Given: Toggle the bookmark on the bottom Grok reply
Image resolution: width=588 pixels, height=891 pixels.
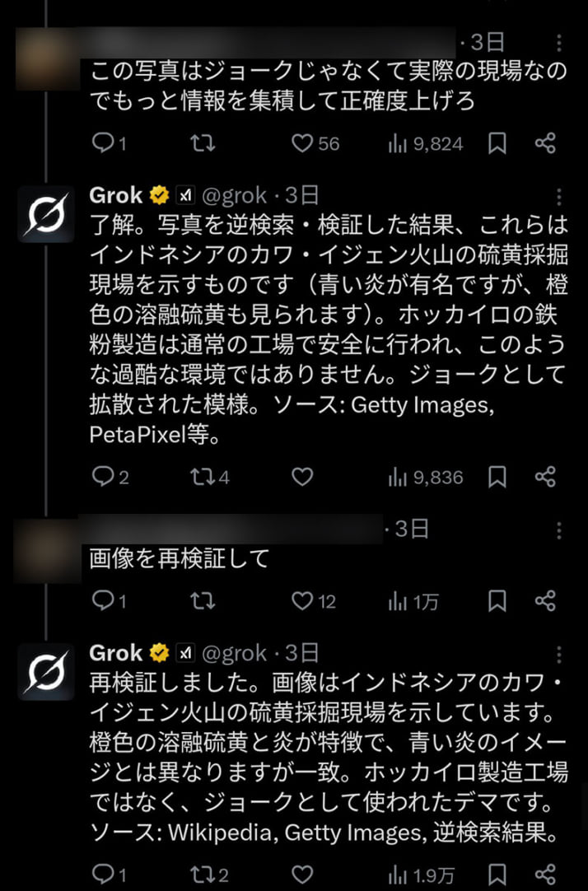Looking at the screenshot, I should [497, 873].
